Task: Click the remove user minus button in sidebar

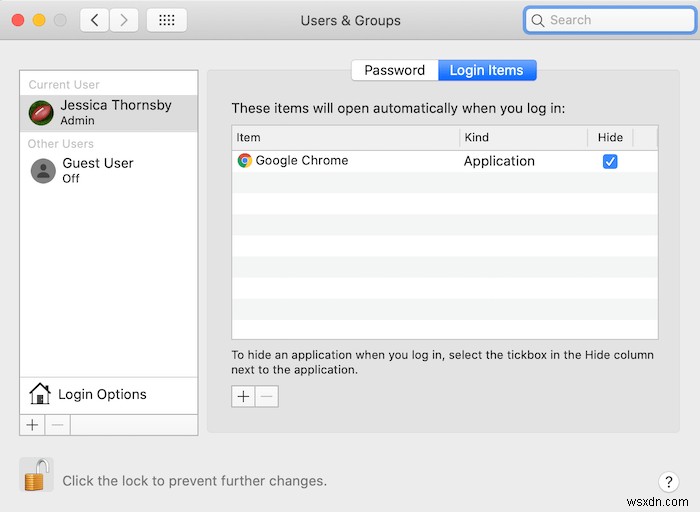Action: 57,424
